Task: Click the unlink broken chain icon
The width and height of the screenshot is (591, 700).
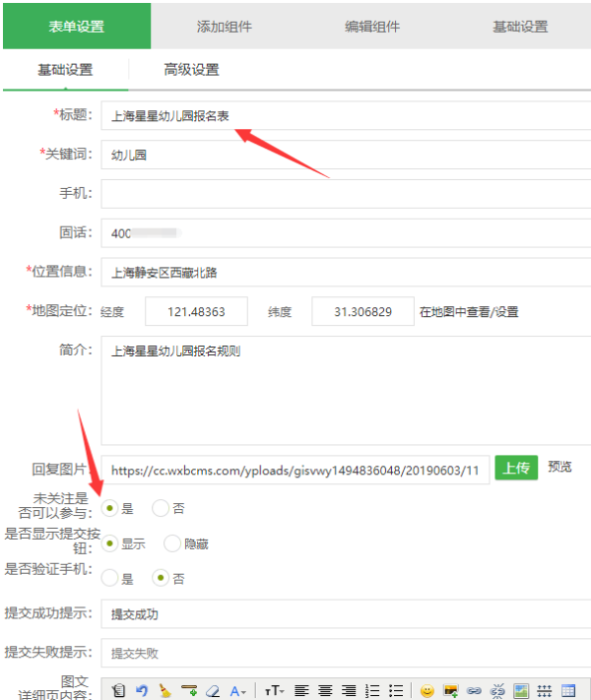Action: [497, 691]
